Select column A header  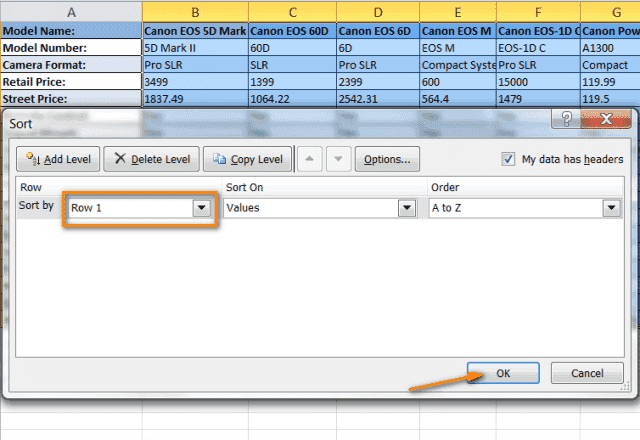tap(71, 11)
